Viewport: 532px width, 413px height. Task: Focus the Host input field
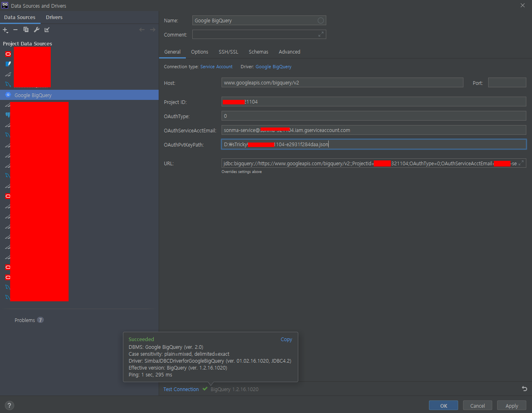pos(342,83)
